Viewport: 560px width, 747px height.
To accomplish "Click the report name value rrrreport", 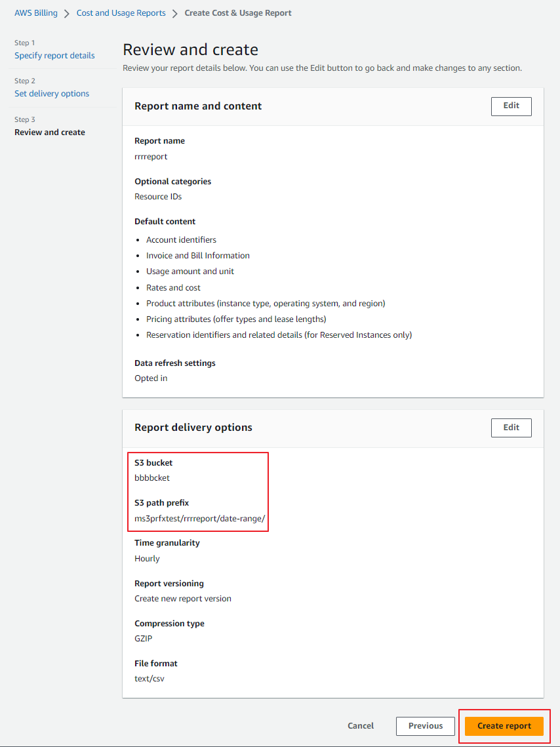I will (151, 157).
